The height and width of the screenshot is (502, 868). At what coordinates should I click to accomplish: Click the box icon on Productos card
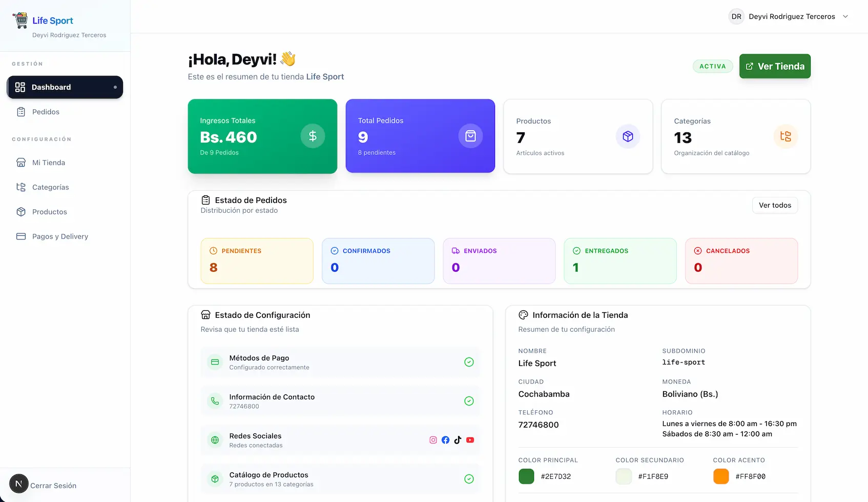click(x=628, y=136)
